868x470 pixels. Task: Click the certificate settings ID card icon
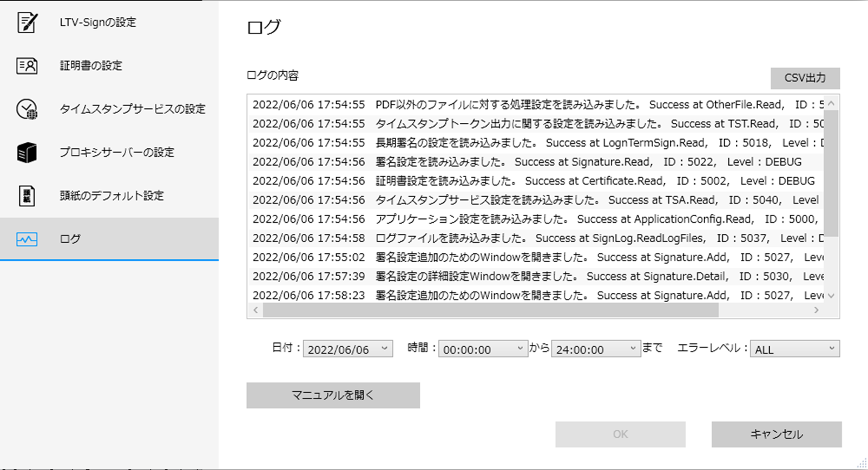pos(27,66)
